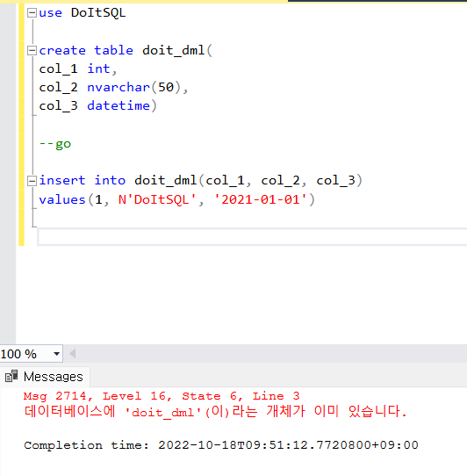Collapse the 'insert into doit_dml' block
Screen dimensions: 467x476
32,181
